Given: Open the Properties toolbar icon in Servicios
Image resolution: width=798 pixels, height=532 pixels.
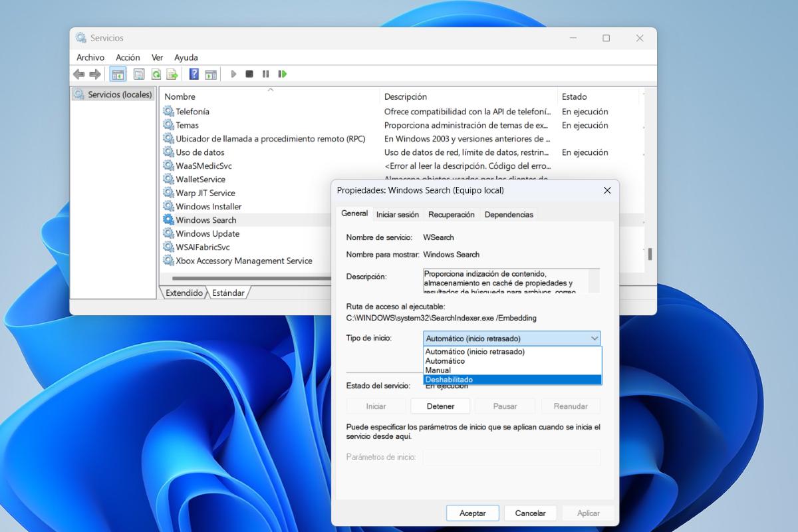Looking at the screenshot, I should click(x=139, y=74).
